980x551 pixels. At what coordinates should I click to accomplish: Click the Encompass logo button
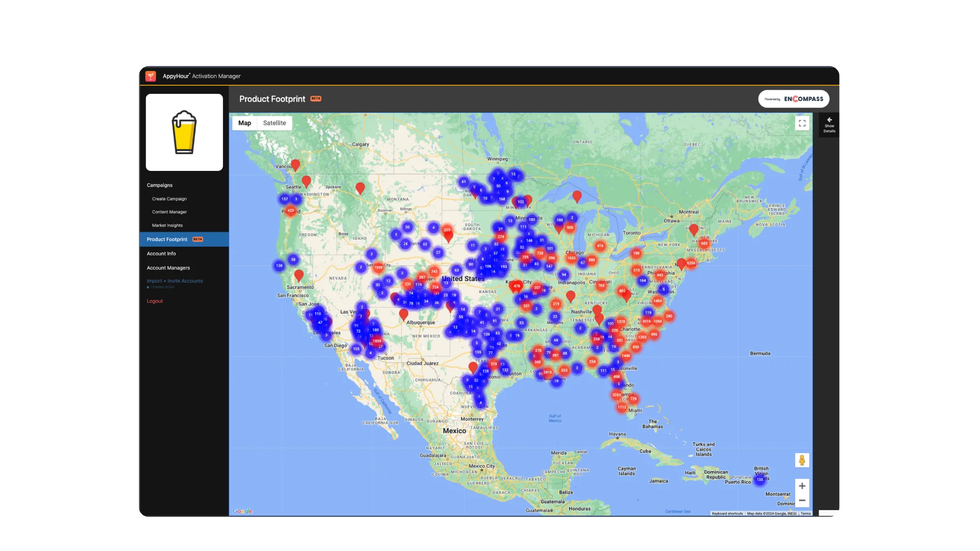click(793, 98)
